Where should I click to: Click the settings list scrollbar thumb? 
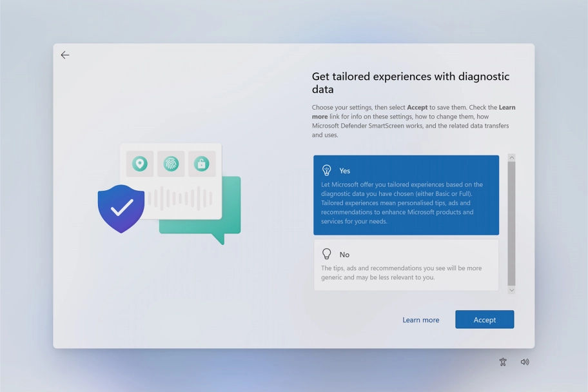pos(511,222)
